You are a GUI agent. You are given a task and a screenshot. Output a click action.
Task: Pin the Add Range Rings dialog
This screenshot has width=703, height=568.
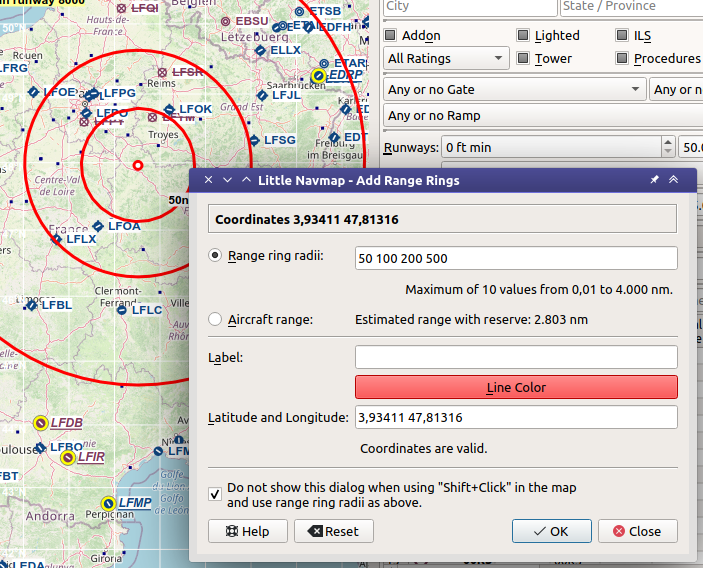(655, 180)
